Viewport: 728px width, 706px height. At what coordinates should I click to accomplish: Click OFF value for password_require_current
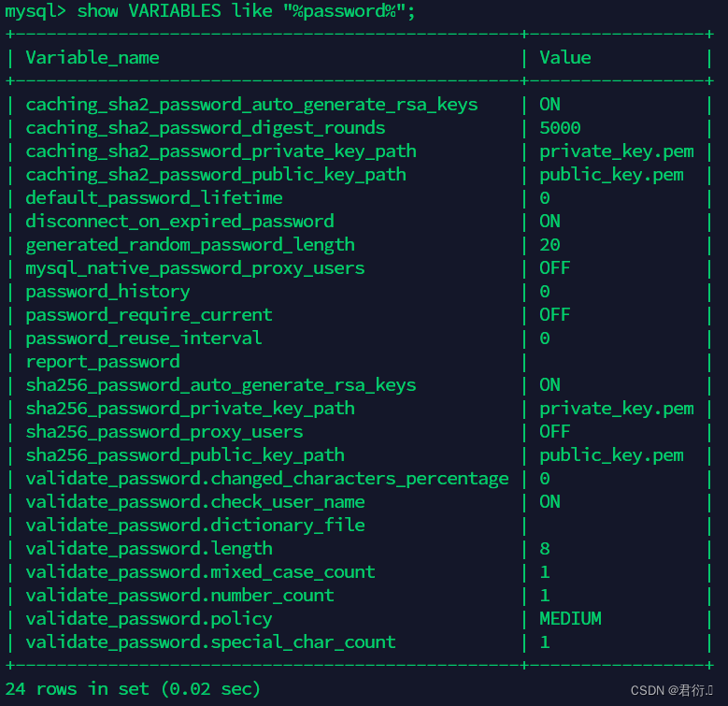[554, 315]
